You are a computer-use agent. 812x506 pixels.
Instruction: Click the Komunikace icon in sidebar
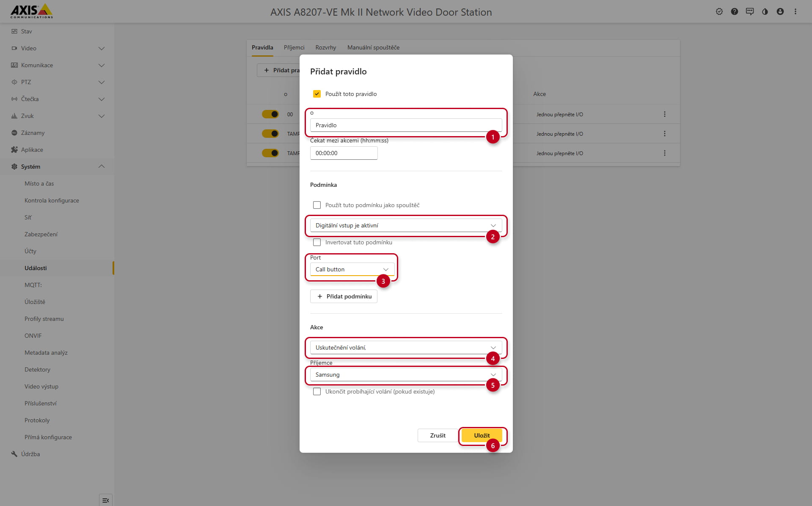[14, 65]
